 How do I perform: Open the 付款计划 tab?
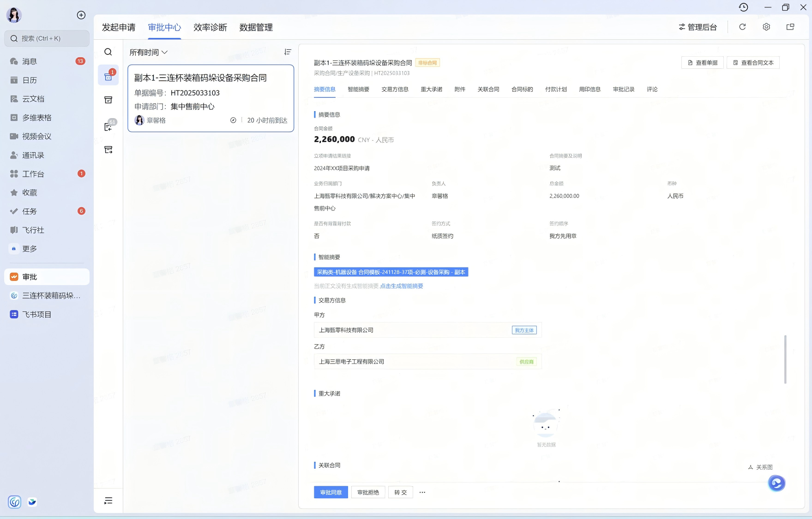(556, 89)
